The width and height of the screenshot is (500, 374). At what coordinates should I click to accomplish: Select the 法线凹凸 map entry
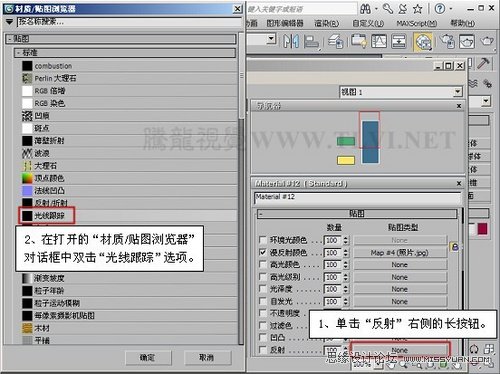click(128, 191)
